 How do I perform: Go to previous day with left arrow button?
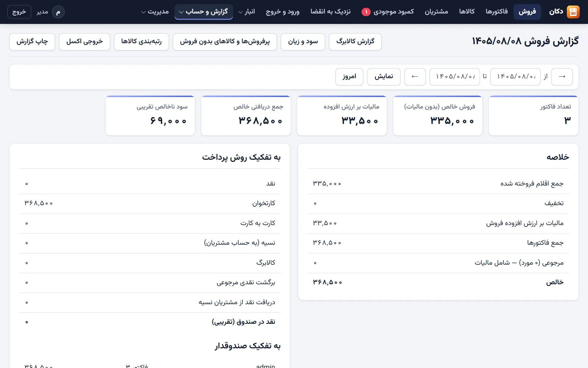(x=415, y=77)
